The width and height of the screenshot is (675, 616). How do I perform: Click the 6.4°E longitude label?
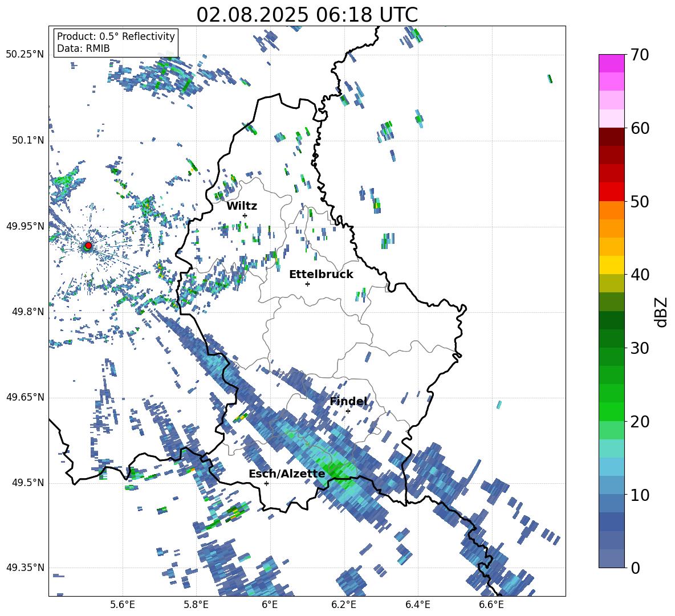point(417,605)
